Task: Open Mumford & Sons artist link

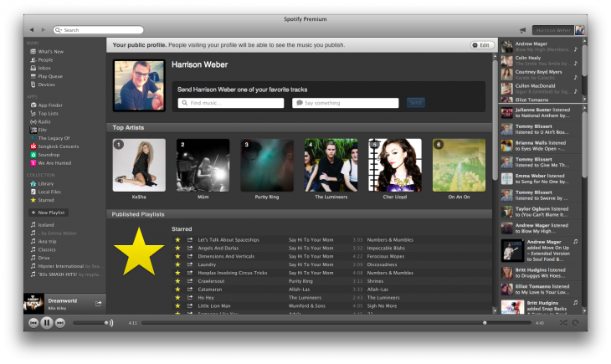Action: point(307,306)
